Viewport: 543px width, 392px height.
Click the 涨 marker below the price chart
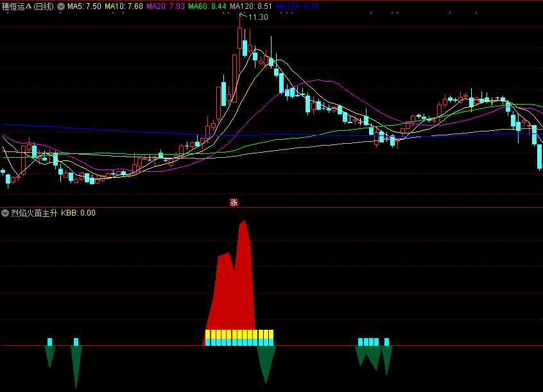(234, 202)
